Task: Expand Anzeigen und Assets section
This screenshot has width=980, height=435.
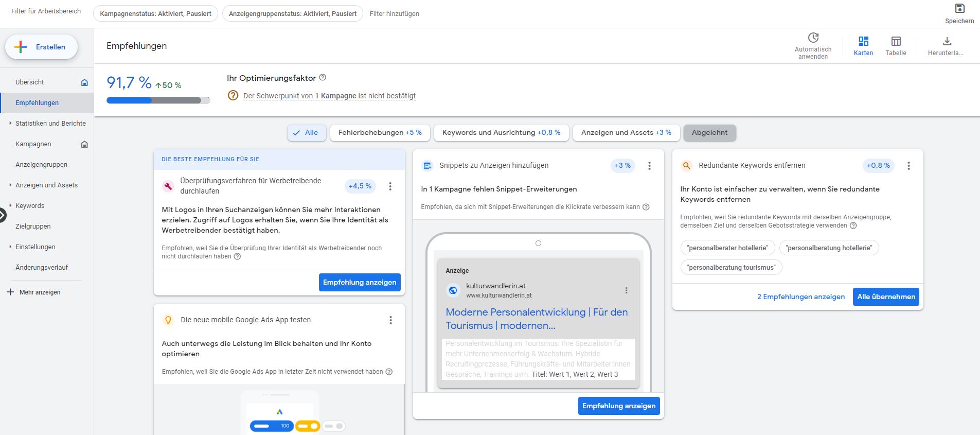Action: tap(10, 185)
